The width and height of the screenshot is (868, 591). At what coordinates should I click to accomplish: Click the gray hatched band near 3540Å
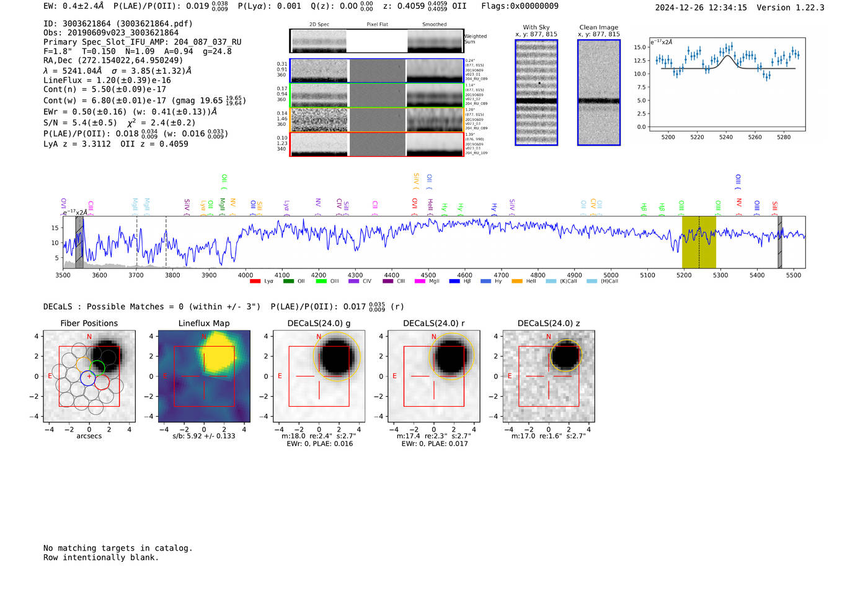79,242
